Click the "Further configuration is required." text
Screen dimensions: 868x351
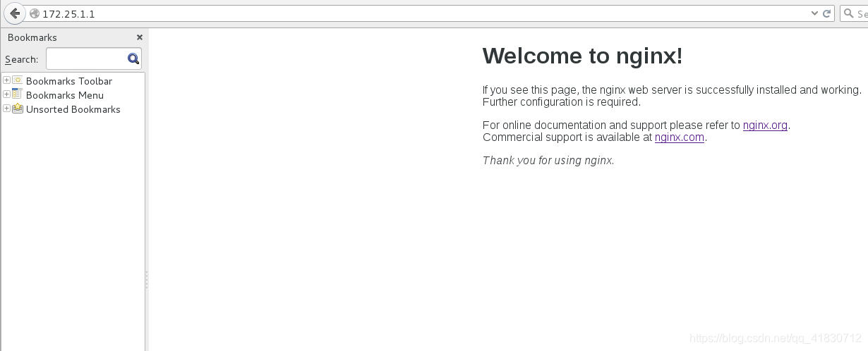562,101
